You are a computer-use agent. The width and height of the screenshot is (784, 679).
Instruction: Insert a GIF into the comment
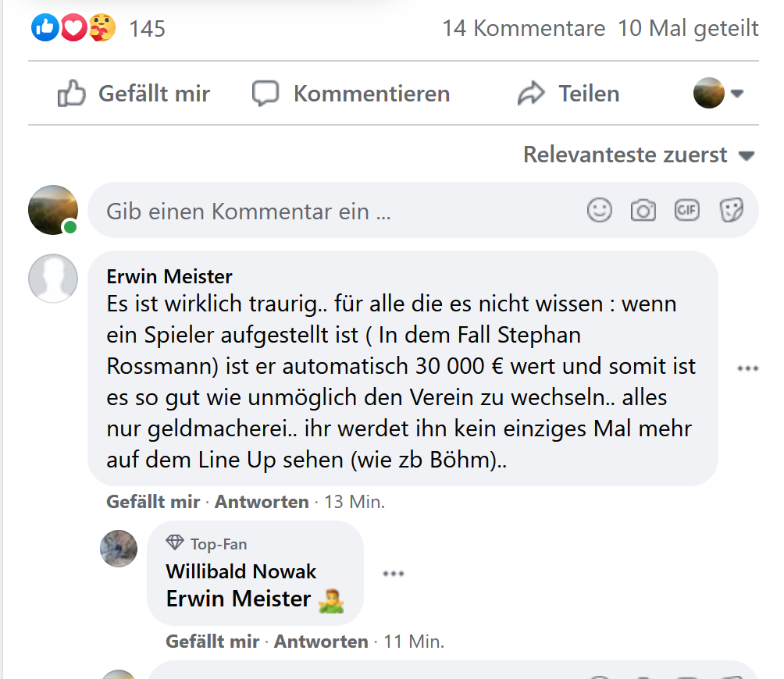pyautogui.click(x=687, y=210)
